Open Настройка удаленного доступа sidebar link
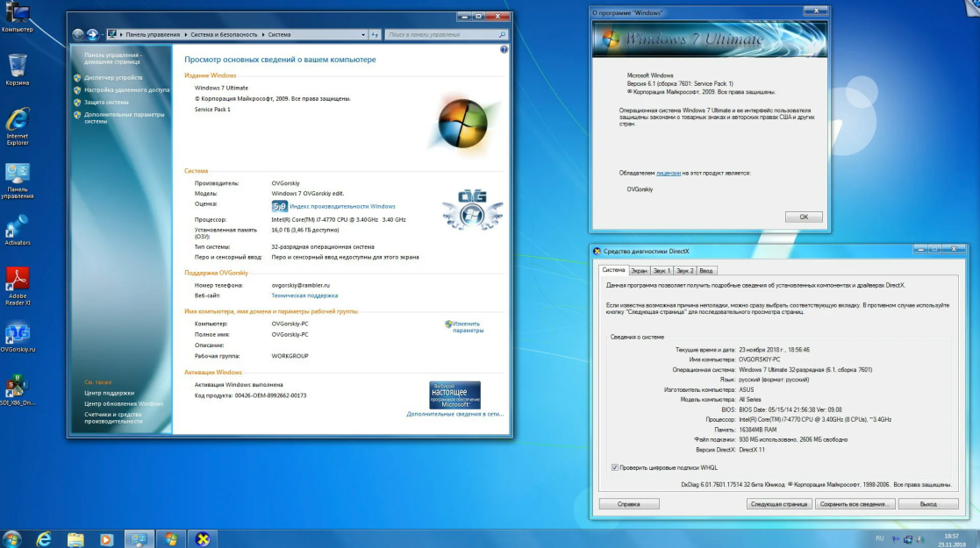 (x=127, y=90)
